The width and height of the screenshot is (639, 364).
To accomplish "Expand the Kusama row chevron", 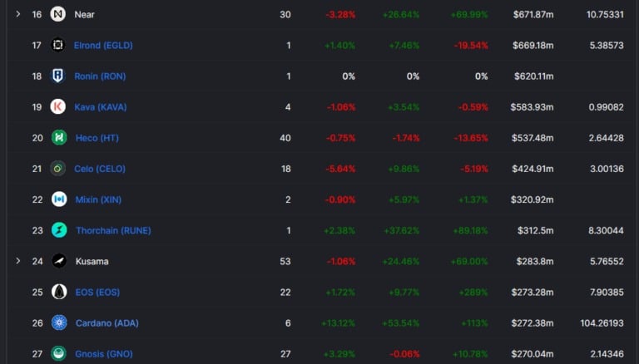I will click(x=18, y=261).
